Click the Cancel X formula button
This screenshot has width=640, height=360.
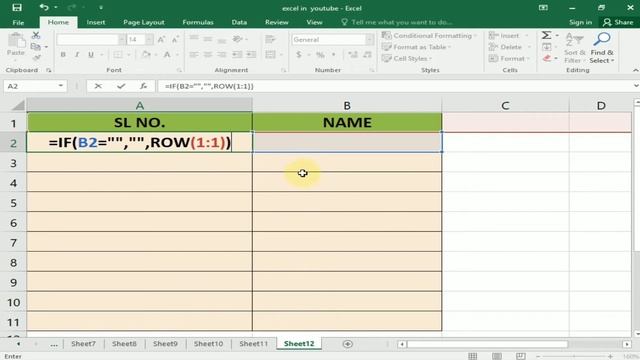coord(98,86)
